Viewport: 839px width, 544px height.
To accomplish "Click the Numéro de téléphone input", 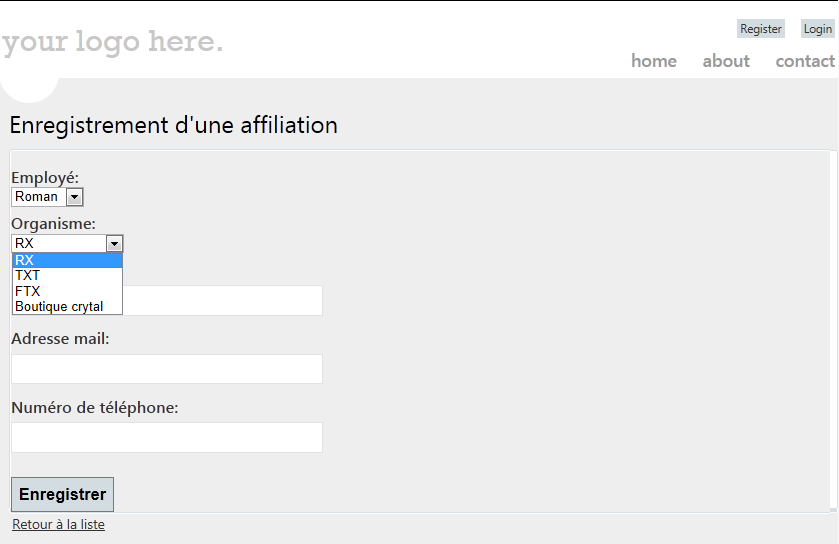I will (x=166, y=437).
